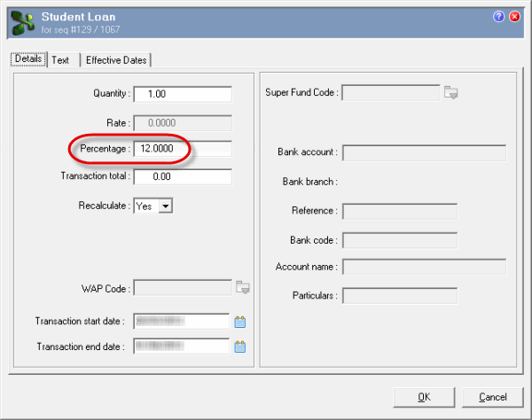Open the WAP Code lookup icon
The image size is (532, 420).
coord(243,287)
